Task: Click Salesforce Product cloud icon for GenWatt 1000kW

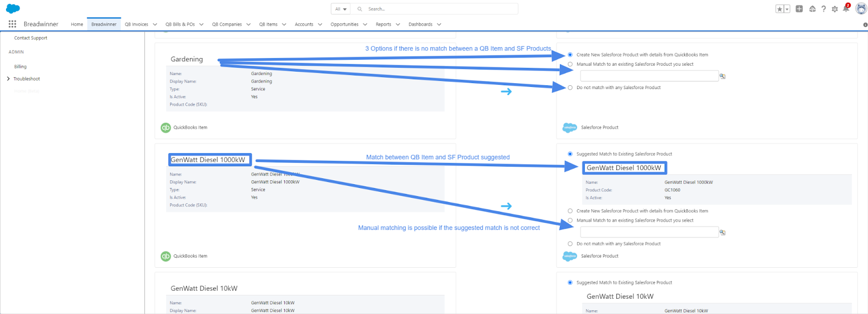Action: pyautogui.click(x=570, y=256)
